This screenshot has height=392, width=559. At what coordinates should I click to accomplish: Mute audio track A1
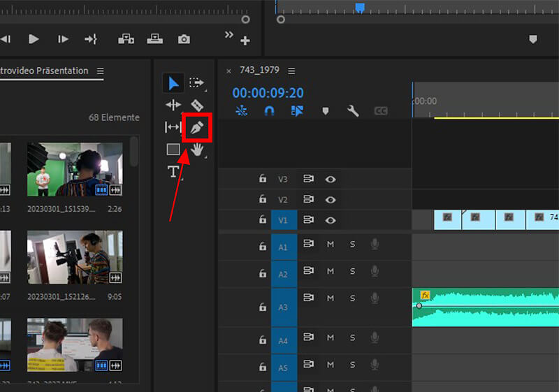[331, 244]
